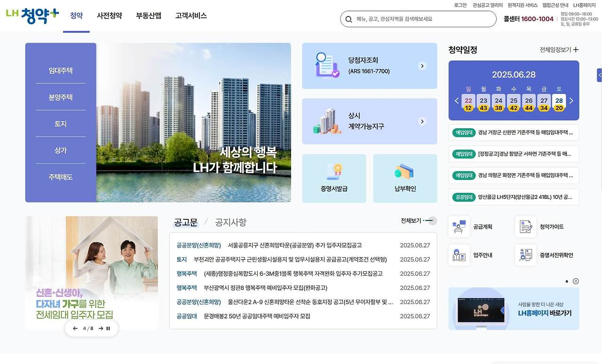Image resolution: width=602 pixels, height=364 pixels.
Task: Open 납부확인 wallet icon
Action: coord(404,172)
